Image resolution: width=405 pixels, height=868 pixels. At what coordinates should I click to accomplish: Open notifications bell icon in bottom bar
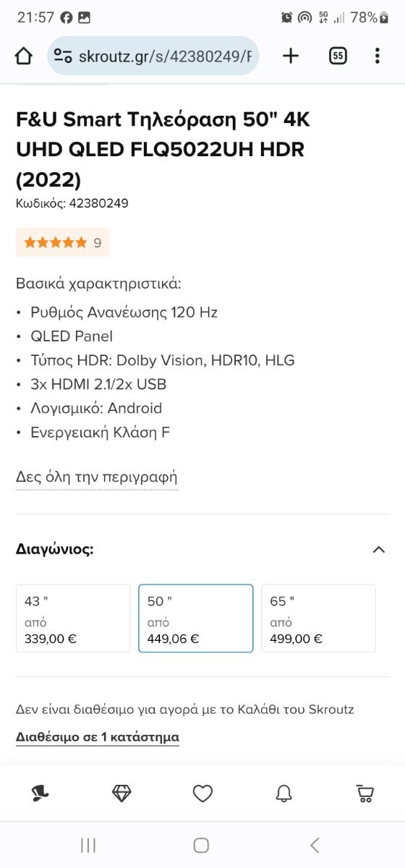283,793
